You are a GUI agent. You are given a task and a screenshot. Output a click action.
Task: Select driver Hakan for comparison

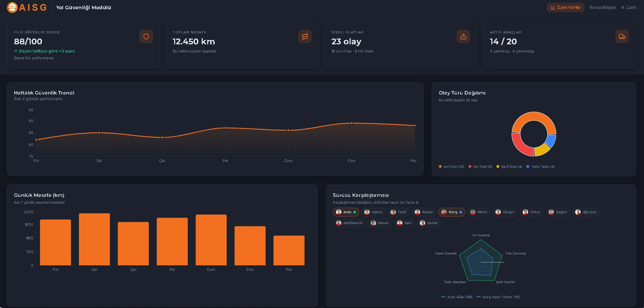373,212
